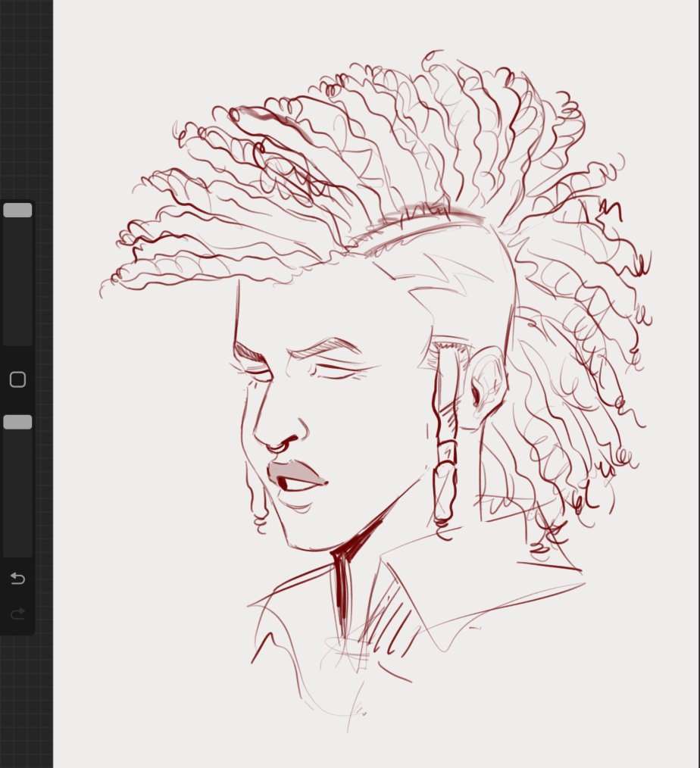This screenshot has width=700, height=768.
Task: Click the filled lips of the portrait
Action: pos(297,474)
